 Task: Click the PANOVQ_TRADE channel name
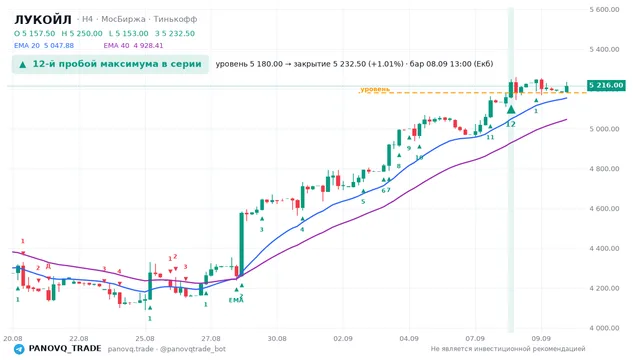pyautogui.click(x=65, y=349)
